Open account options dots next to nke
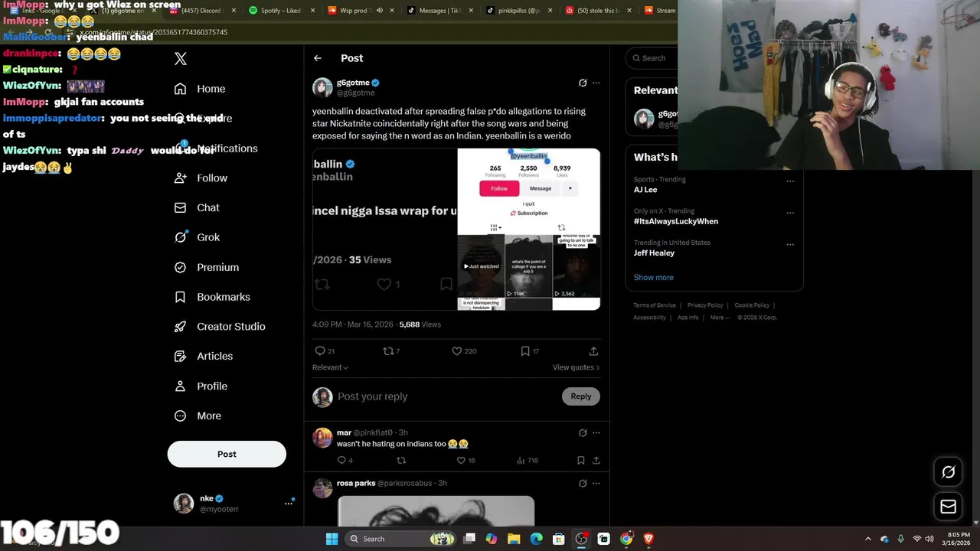This screenshot has height=551, width=980. point(289,503)
